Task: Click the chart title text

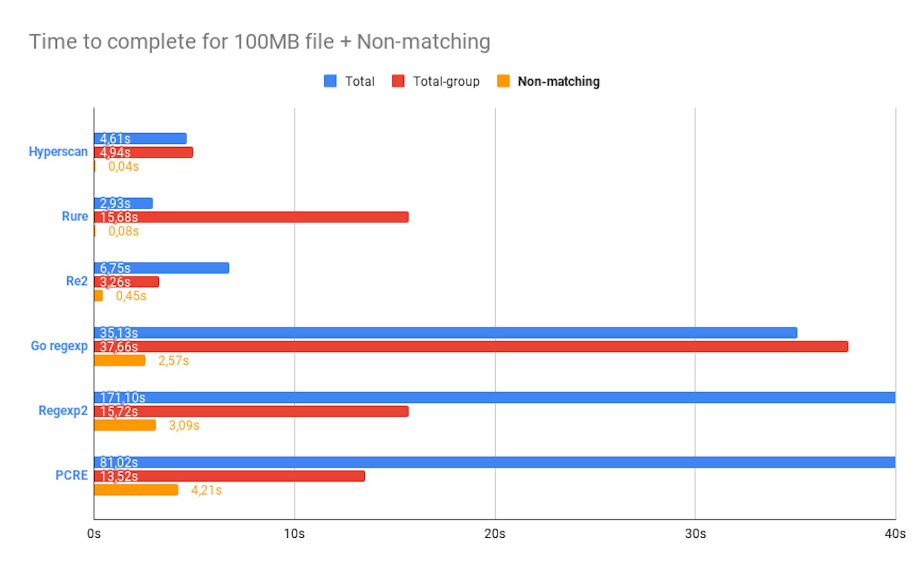Action: [260, 41]
